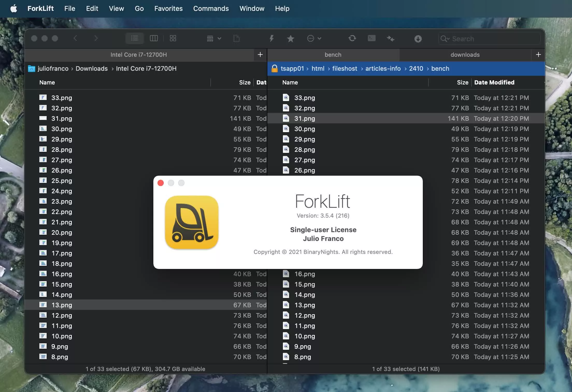
Task: Select 33.png file icon in right pane
Action: (286, 98)
